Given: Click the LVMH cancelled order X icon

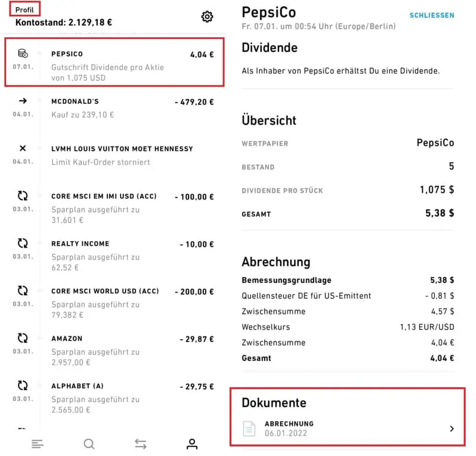Looking at the screenshot, I should pyautogui.click(x=23, y=148).
